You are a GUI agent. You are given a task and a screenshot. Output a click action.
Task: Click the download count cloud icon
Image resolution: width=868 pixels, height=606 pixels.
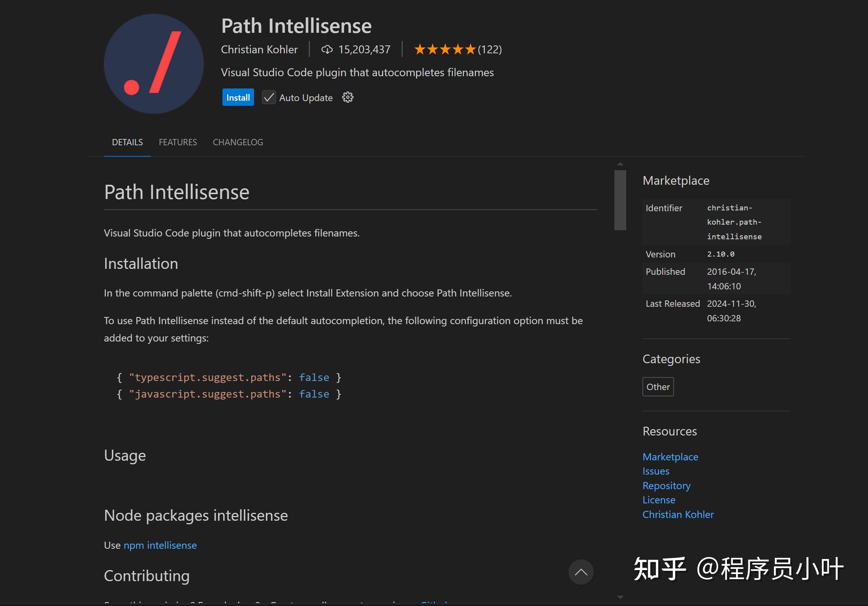(x=327, y=49)
